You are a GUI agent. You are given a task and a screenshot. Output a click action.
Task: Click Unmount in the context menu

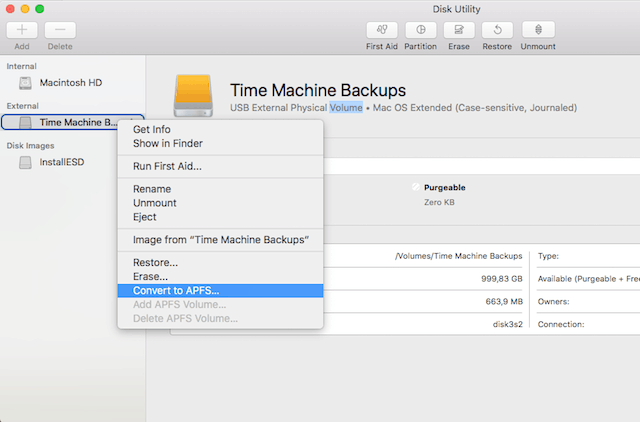click(x=154, y=203)
